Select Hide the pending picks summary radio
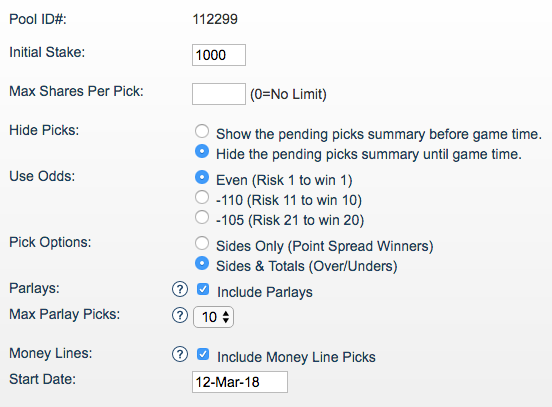Screen dimensions: 552x407 click(x=202, y=151)
